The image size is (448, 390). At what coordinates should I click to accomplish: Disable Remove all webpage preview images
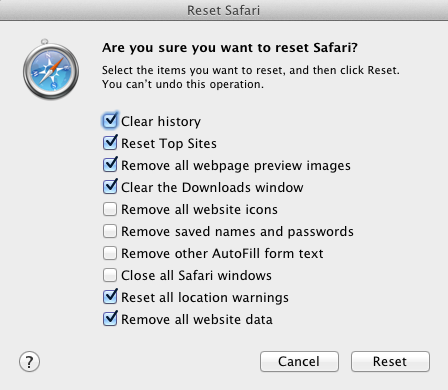click(110, 165)
